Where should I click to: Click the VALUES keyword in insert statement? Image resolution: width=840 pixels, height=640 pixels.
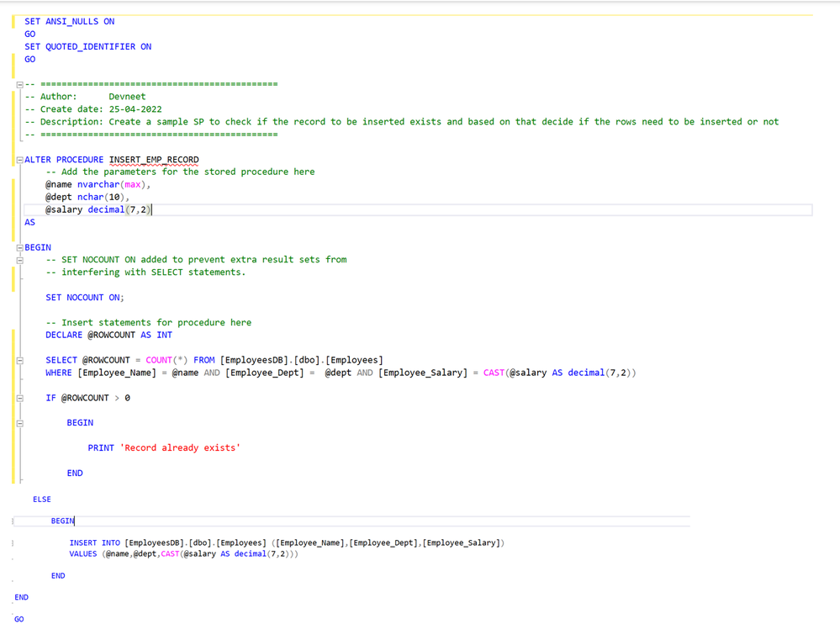(83, 553)
